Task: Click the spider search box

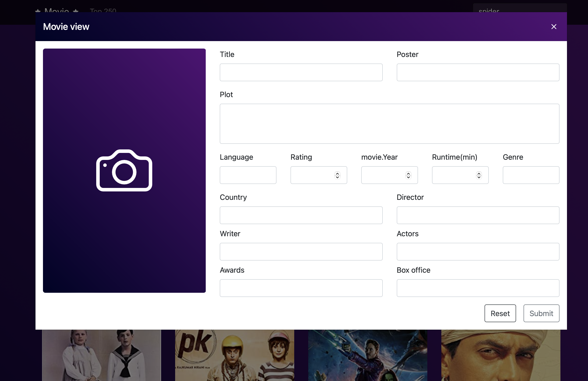Action: (519, 11)
